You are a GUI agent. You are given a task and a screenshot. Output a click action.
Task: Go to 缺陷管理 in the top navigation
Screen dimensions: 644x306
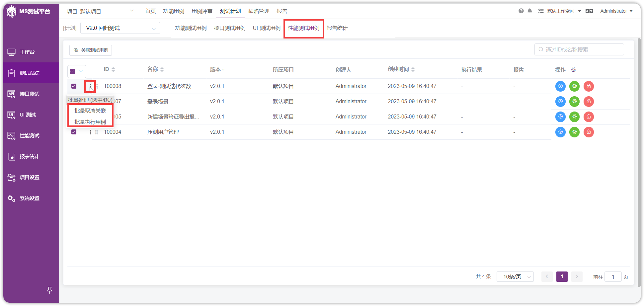click(259, 11)
